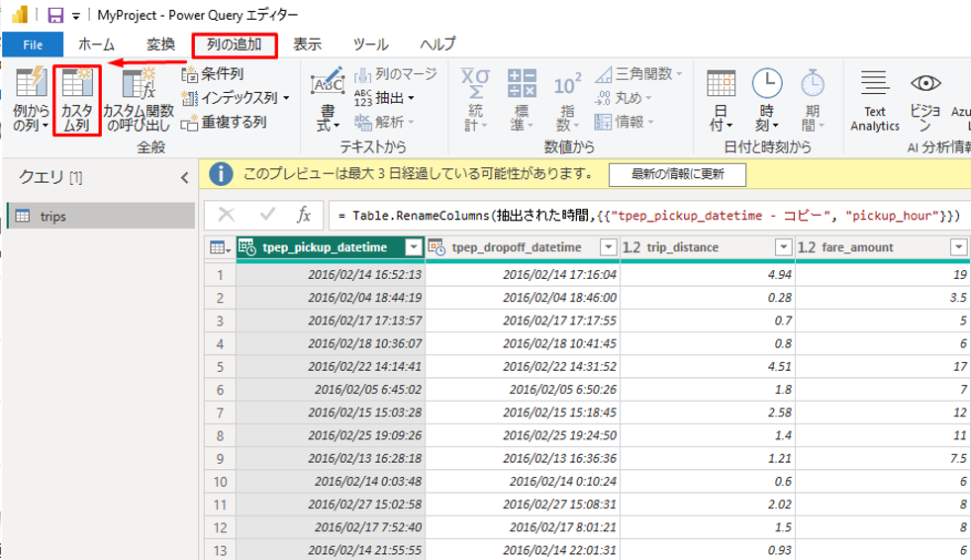Confirm formula with the checkmark button
The width and height of the screenshot is (971, 560).
coord(267,216)
